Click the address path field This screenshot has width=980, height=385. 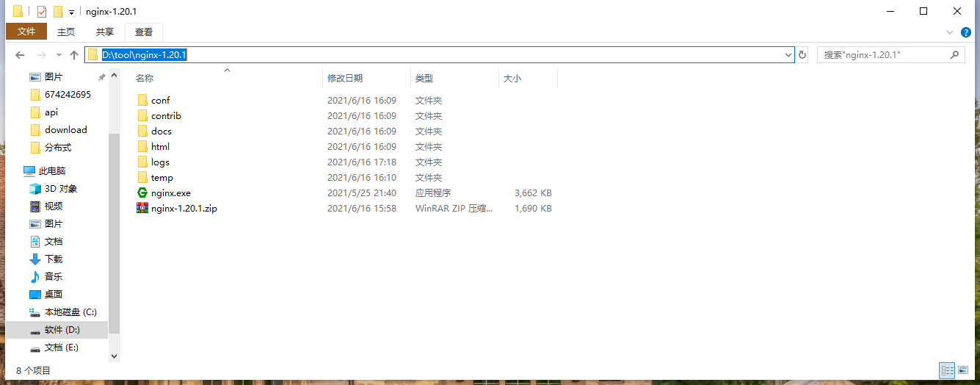click(439, 55)
